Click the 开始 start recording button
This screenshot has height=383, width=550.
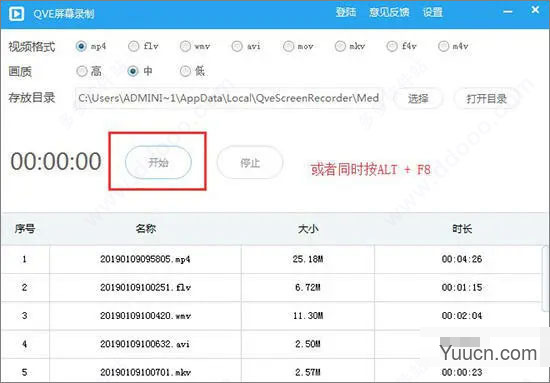coord(158,162)
